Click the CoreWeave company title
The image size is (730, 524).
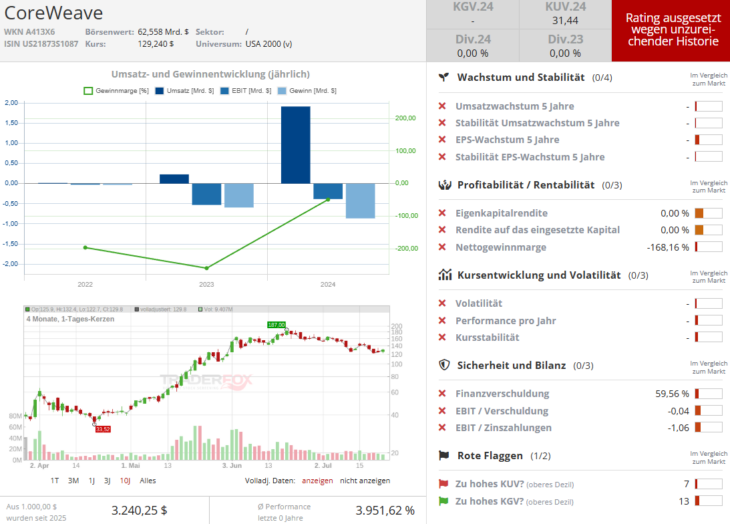(54, 13)
